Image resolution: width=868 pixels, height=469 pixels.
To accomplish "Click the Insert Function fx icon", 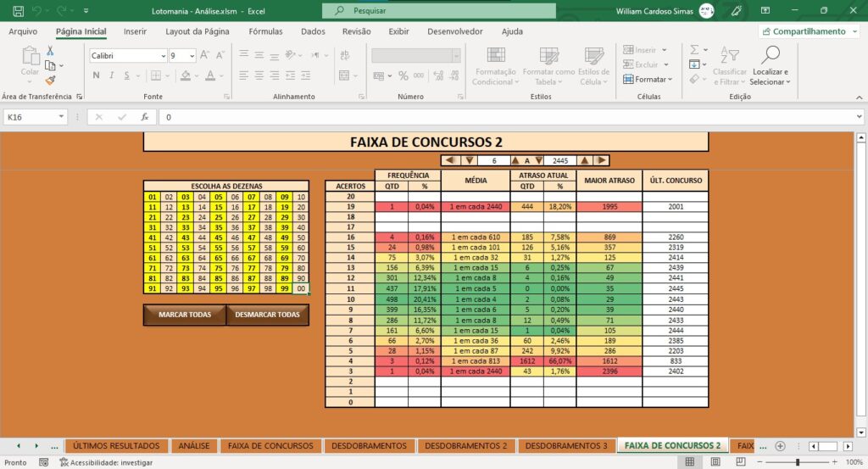I will [144, 117].
